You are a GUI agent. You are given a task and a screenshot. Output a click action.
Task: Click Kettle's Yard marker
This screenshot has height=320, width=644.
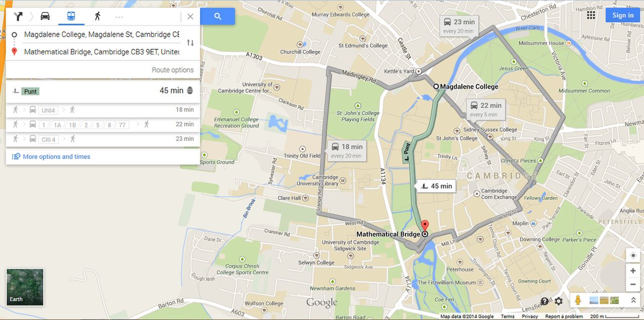click(x=419, y=71)
